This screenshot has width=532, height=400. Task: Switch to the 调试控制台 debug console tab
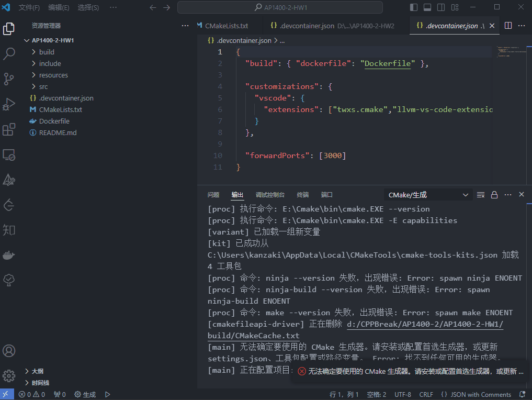click(x=270, y=195)
